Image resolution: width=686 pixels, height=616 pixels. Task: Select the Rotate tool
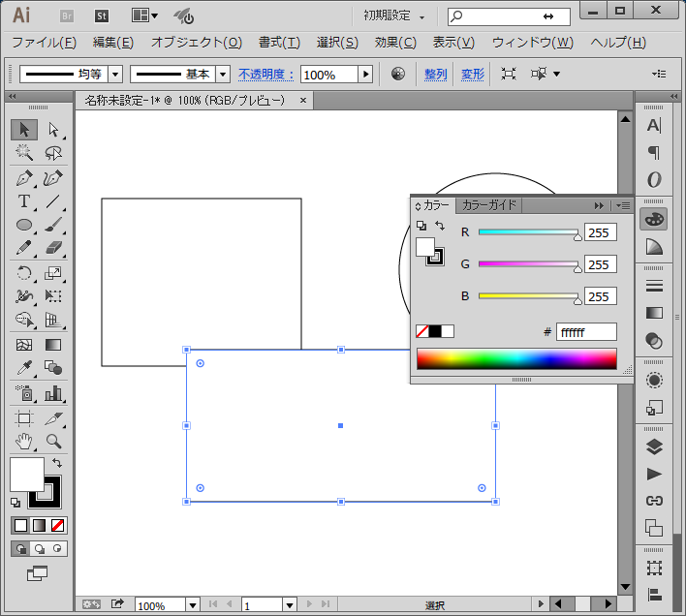(x=24, y=273)
